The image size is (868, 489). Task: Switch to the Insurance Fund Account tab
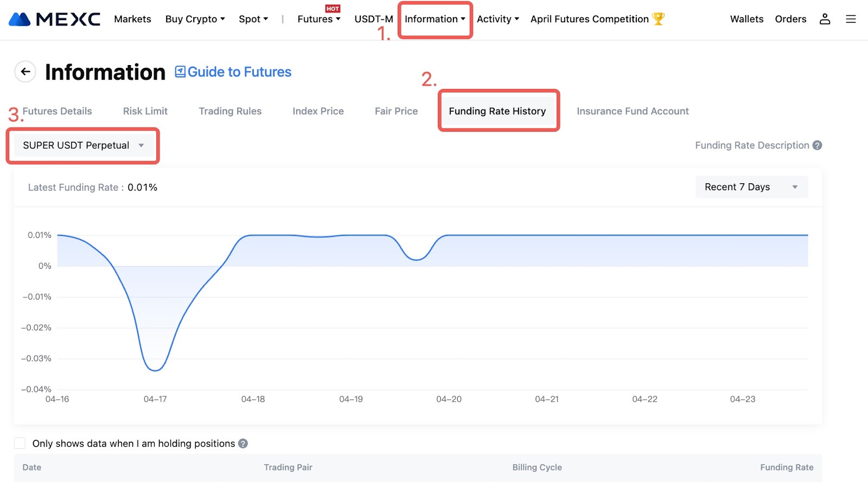coord(633,111)
